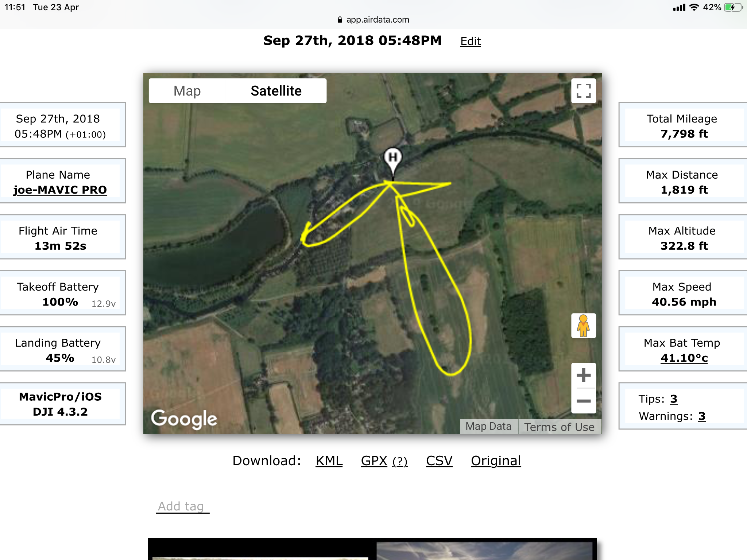Download the Original log file

(x=496, y=461)
